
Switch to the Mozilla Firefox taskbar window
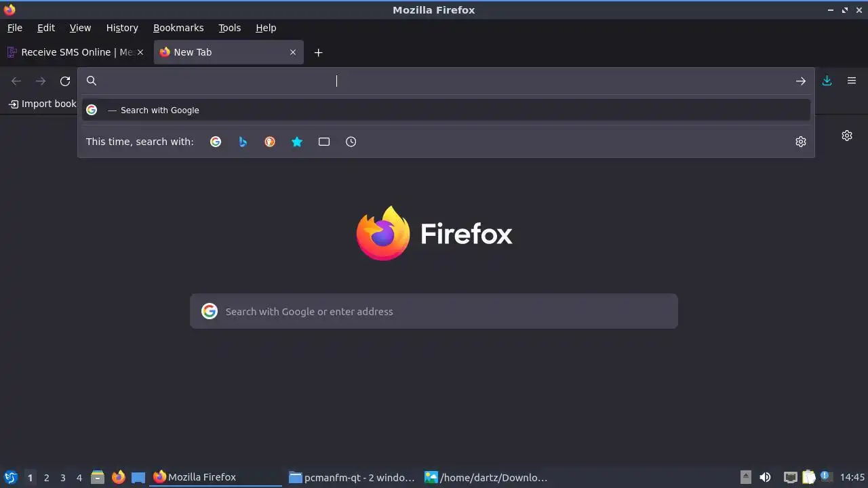coord(216,477)
